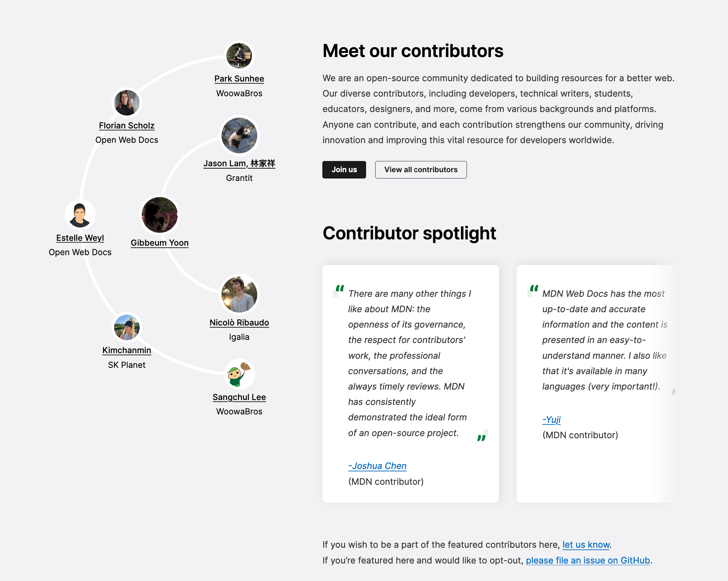Click Kimchanmin's profile photo
Image resolution: width=728 pixels, height=581 pixels.
[127, 327]
